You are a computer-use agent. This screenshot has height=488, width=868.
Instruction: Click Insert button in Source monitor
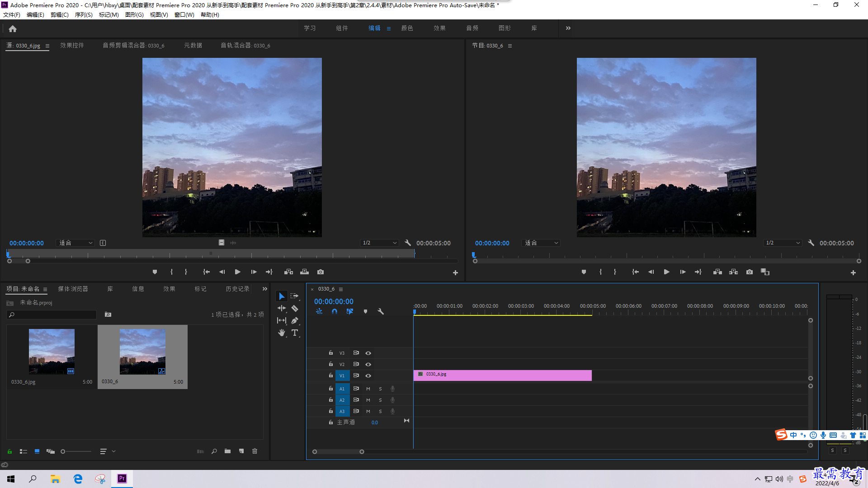click(288, 272)
